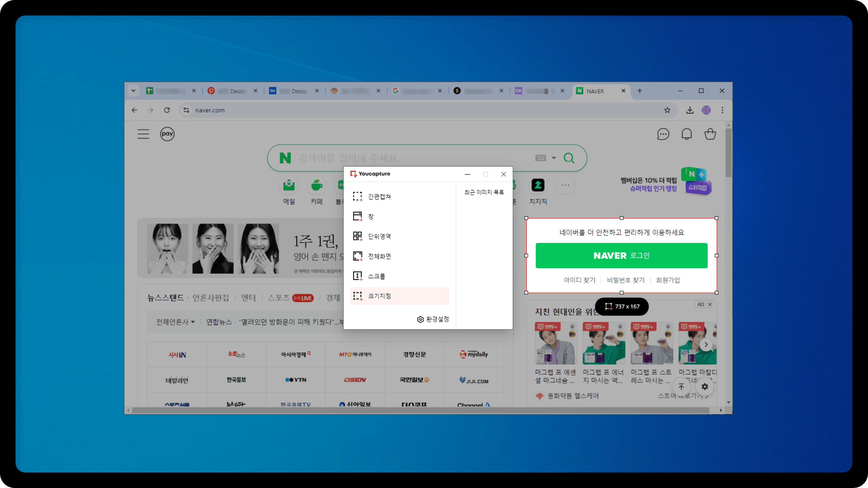This screenshot has width=868, height=488.
Task: Select 크기지정 fixed-size capture
Action: tap(400, 296)
